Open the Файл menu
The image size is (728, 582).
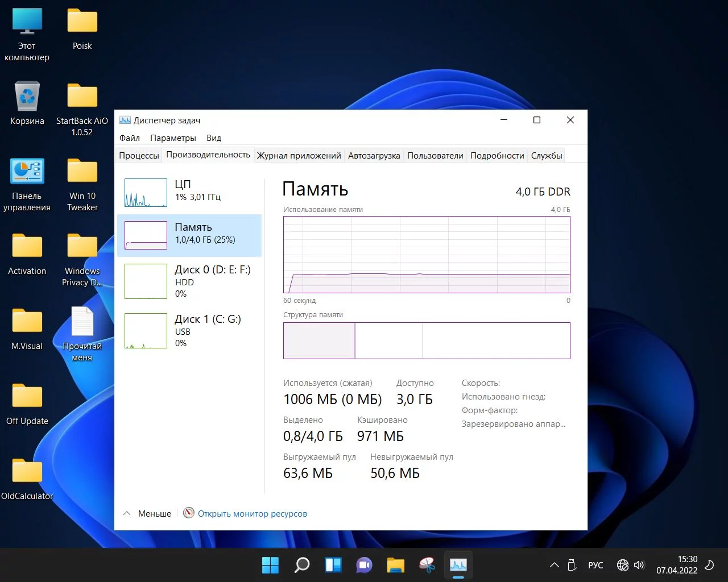pyautogui.click(x=129, y=138)
